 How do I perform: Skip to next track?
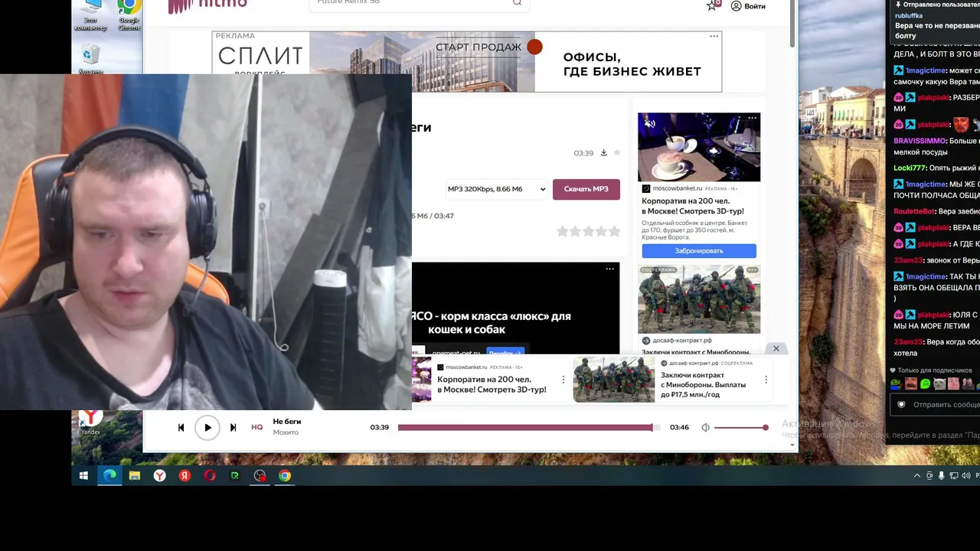tap(233, 428)
